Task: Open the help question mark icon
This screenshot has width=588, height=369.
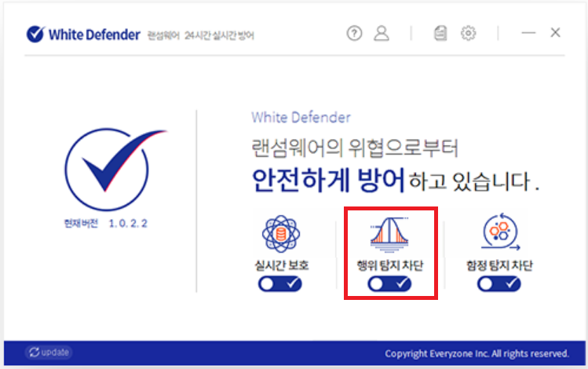Action: 354,34
